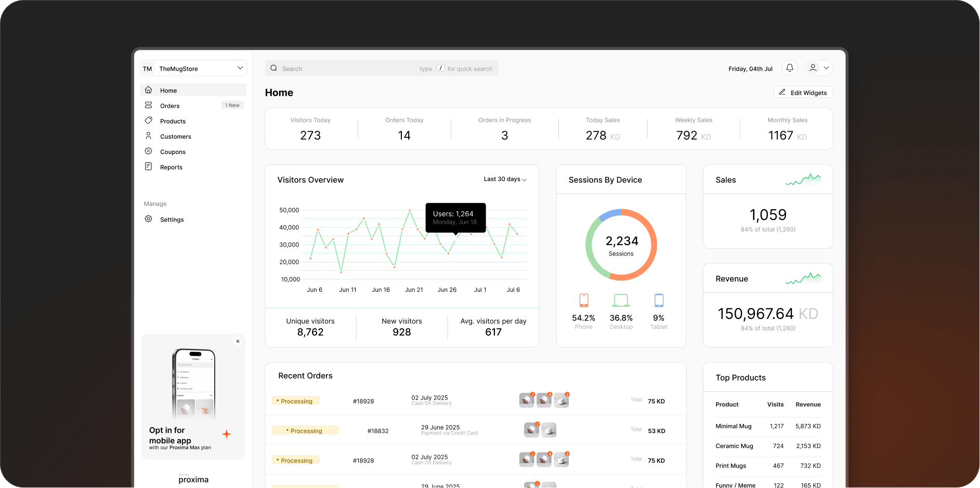
Task: Open the TheMugStore store switcher dropdown
Action: point(193,68)
